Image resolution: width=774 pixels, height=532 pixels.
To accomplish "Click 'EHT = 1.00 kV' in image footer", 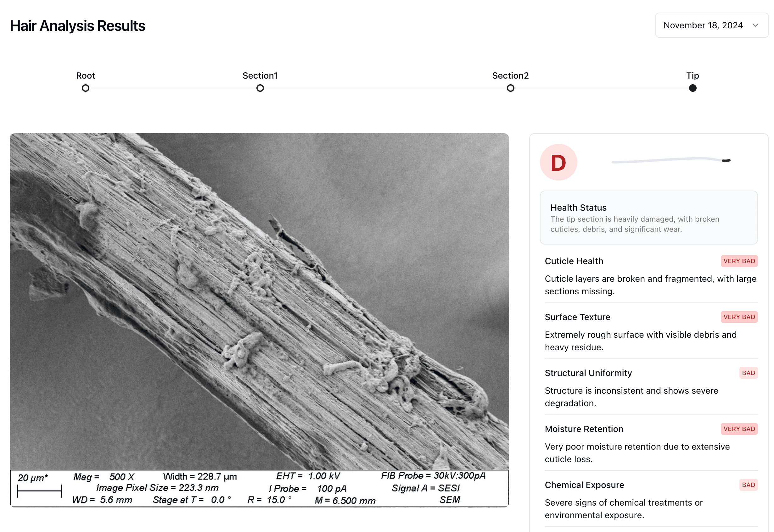I will pyautogui.click(x=308, y=476).
